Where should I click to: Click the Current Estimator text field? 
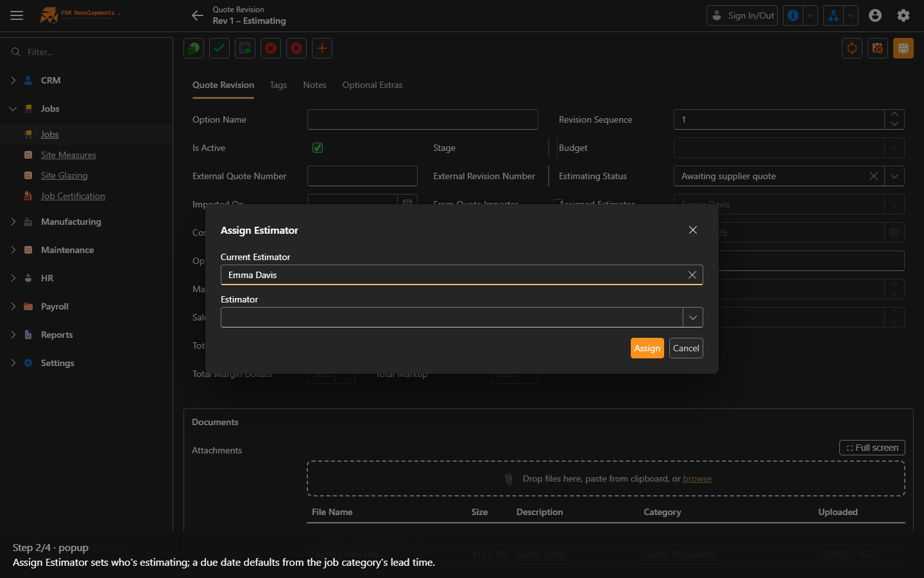click(x=462, y=275)
